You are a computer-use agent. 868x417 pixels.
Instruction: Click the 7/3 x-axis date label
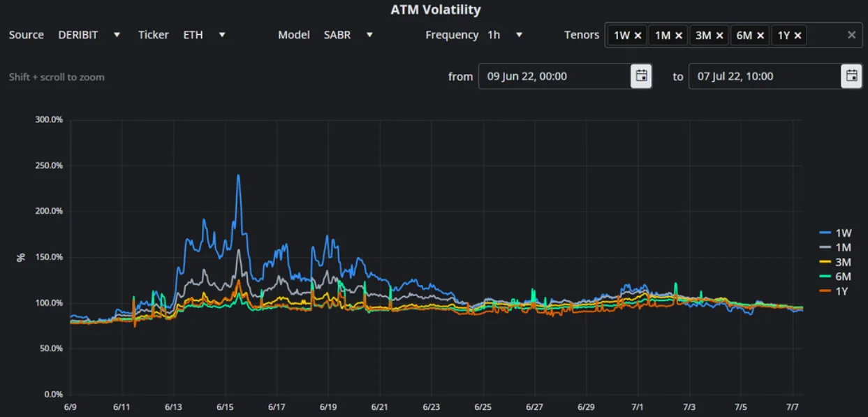[689, 407]
